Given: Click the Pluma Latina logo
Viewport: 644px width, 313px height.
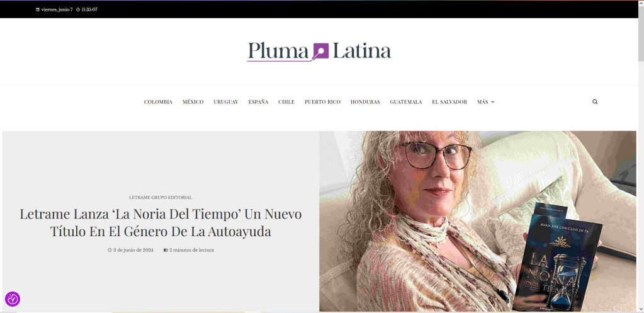Looking at the screenshot, I should coord(319,52).
